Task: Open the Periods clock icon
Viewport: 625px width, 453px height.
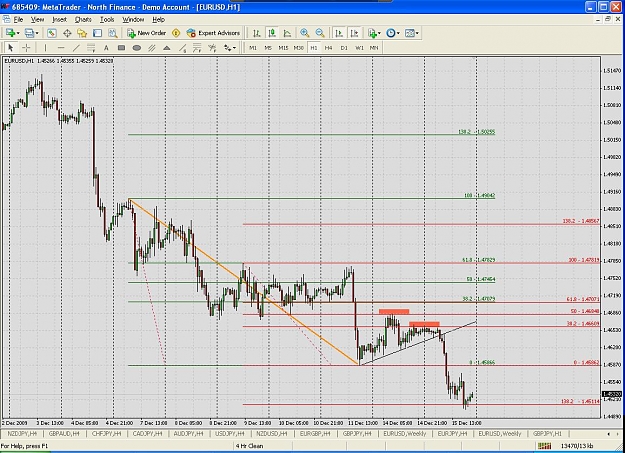Action: click(391, 33)
